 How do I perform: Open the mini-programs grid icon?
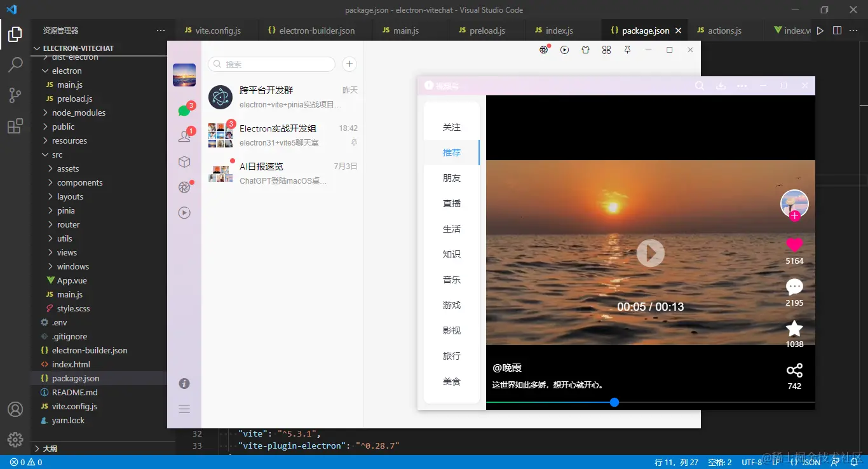pyautogui.click(x=606, y=50)
